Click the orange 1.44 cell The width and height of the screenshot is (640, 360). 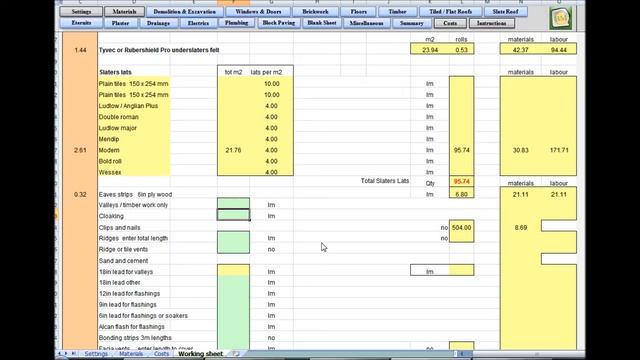click(80, 50)
